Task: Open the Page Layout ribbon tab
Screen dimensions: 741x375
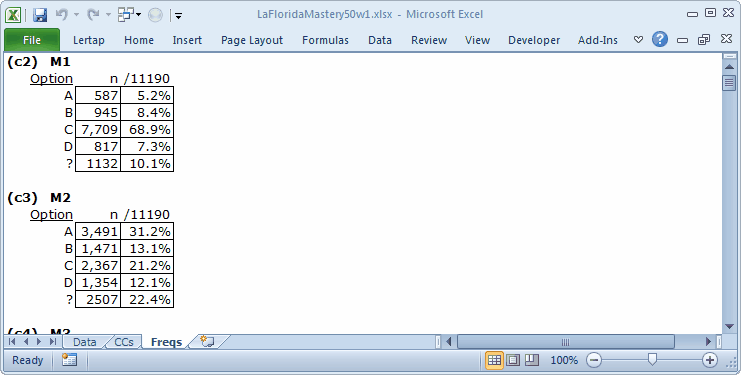Action: point(252,40)
